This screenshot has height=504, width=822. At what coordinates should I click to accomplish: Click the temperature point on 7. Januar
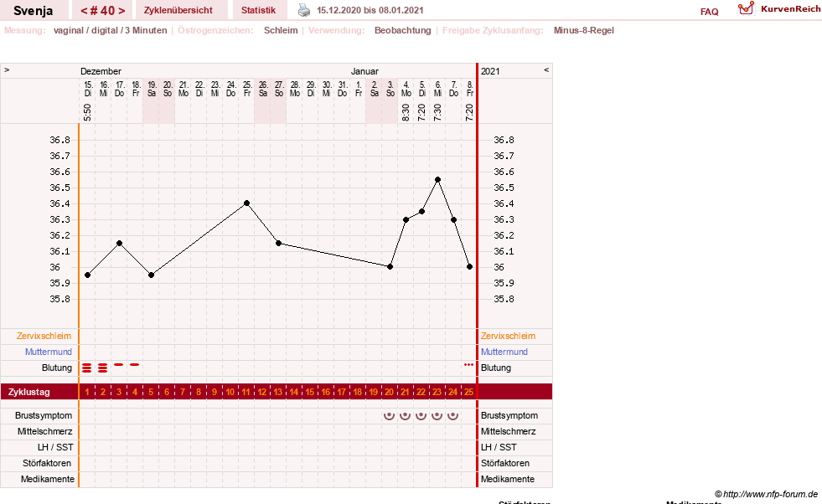453,220
